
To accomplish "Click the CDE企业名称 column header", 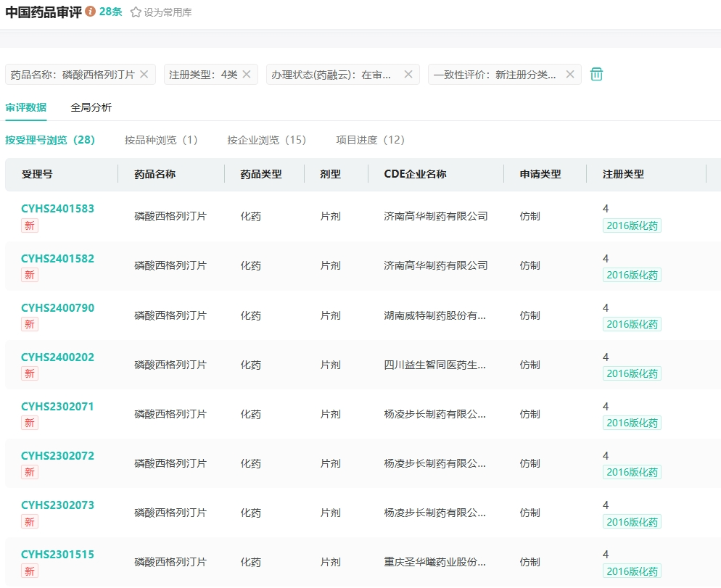I will point(415,174).
